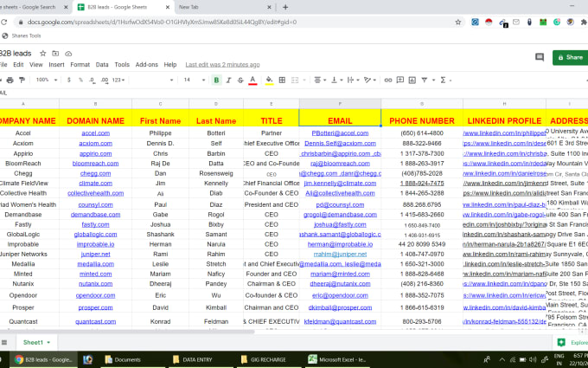Open the bloomreach.com domain link
This screenshot has height=368, width=588.
96,164
